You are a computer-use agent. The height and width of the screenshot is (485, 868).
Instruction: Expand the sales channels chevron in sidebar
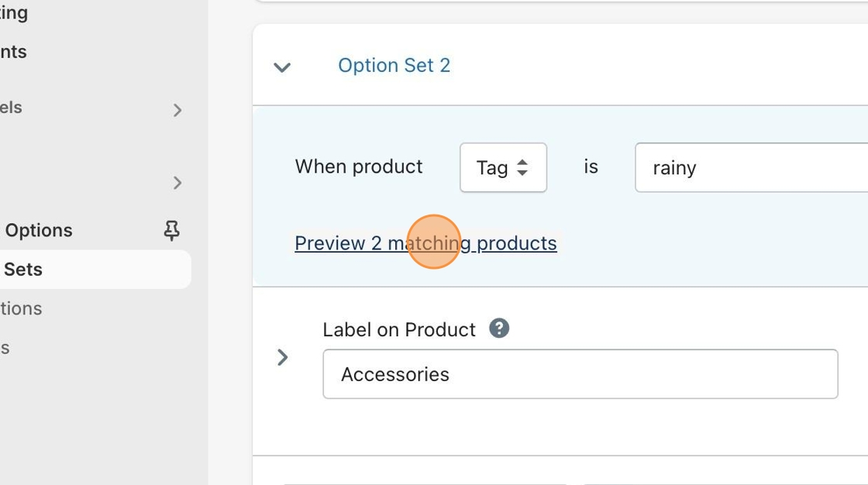coord(177,110)
